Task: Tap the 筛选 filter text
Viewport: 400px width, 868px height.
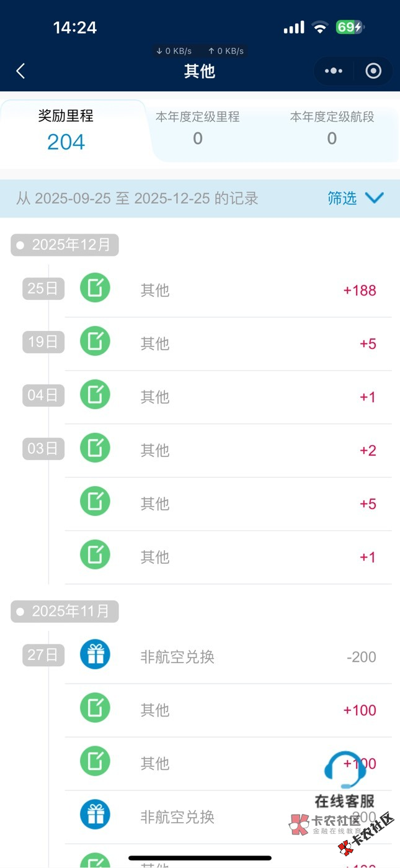Action: (x=342, y=198)
